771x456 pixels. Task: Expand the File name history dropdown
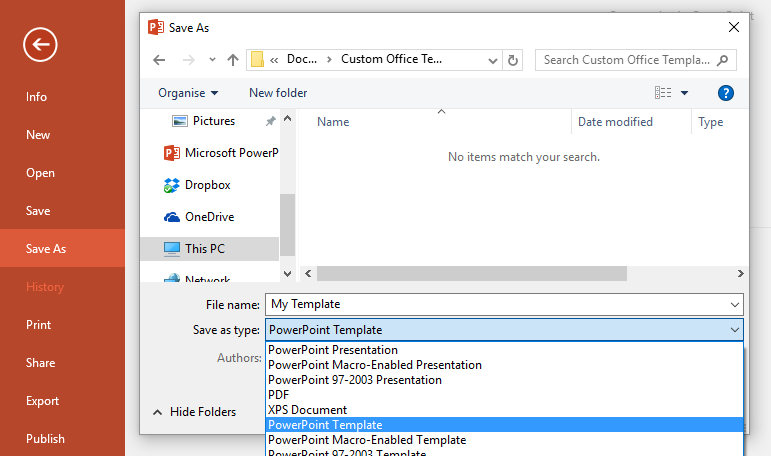(x=735, y=304)
